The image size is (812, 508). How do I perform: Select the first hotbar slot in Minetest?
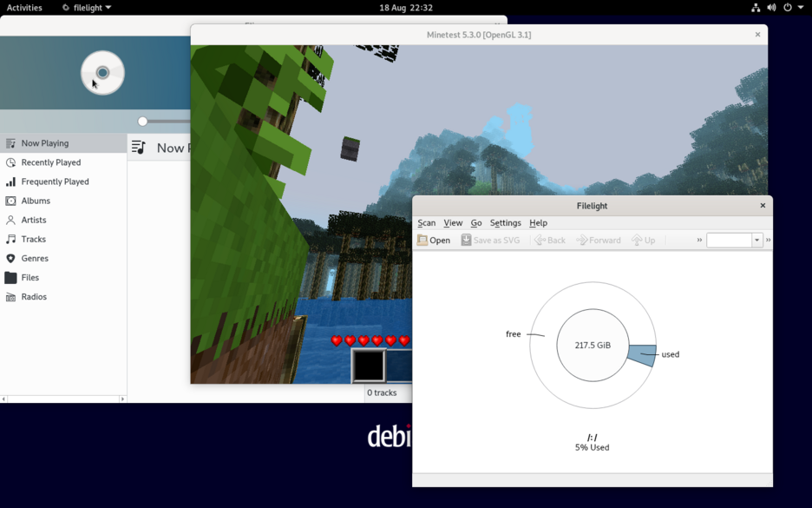click(x=369, y=366)
